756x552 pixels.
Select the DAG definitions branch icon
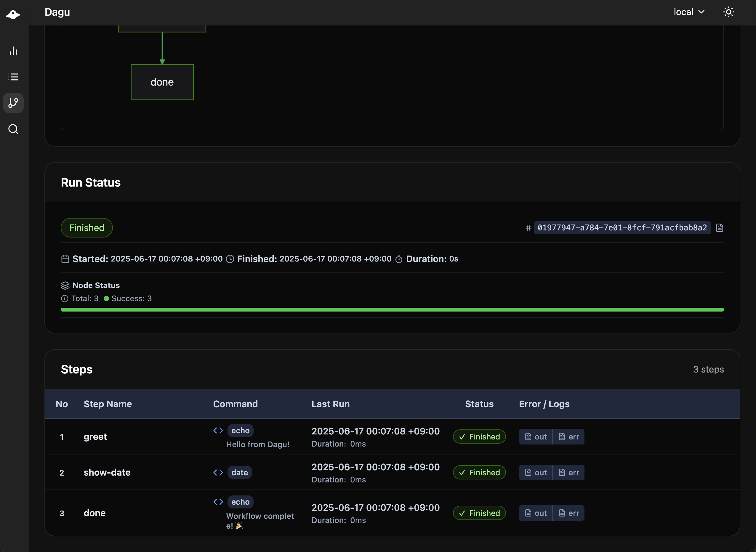pyautogui.click(x=13, y=103)
